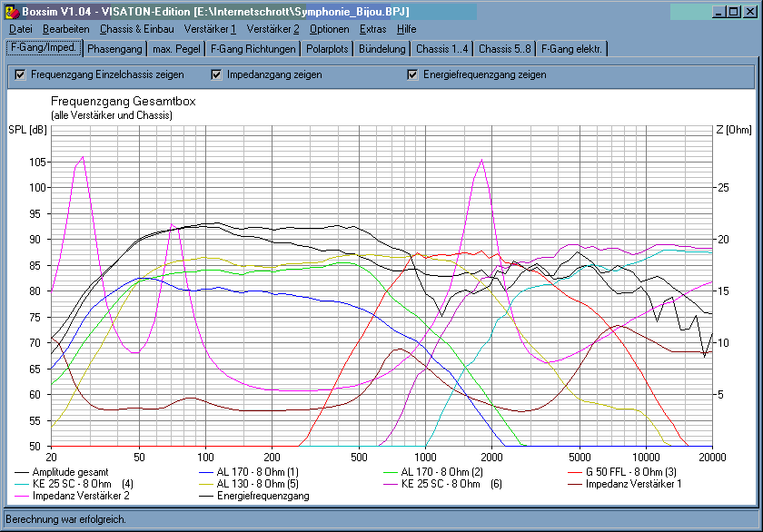Close the Boxsim window
The height and width of the screenshot is (532, 763).
pyautogui.click(x=750, y=12)
